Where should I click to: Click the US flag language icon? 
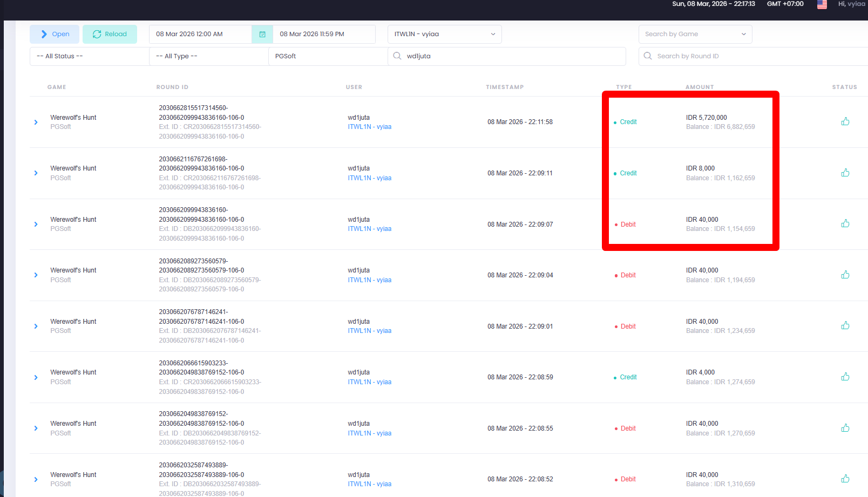822,4
